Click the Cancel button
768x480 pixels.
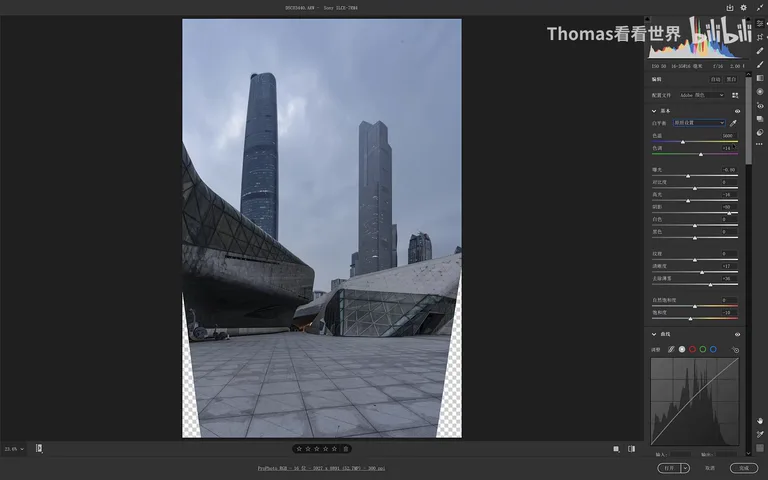tap(710, 468)
